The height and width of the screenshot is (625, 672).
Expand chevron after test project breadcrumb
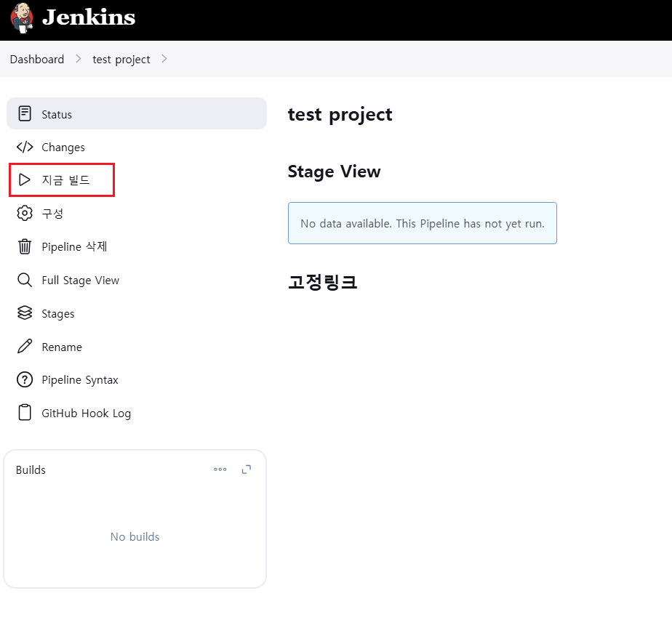coord(164,59)
